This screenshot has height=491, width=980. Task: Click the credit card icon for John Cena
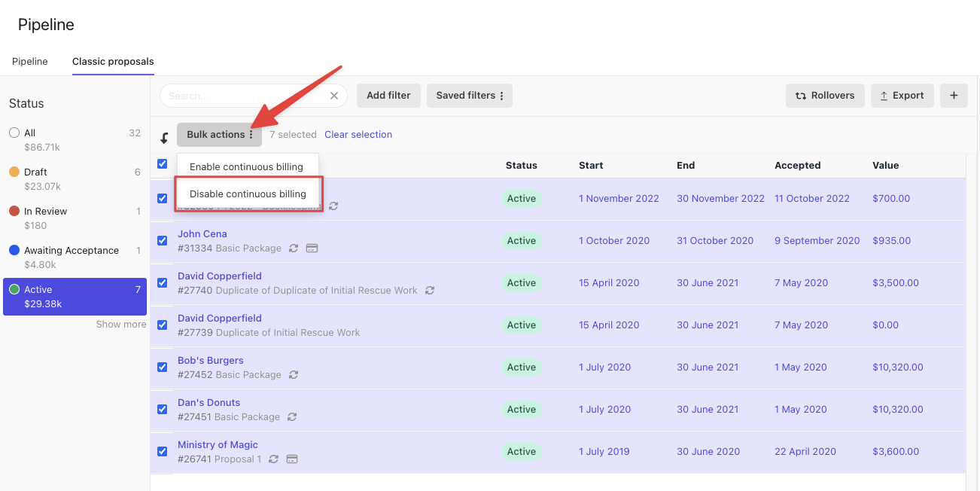pos(312,249)
